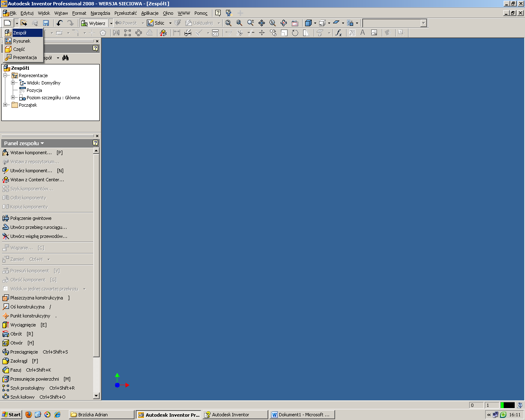The width and height of the screenshot is (525, 420).
Task: Click the Zoom Selected icon
Action: click(x=273, y=23)
